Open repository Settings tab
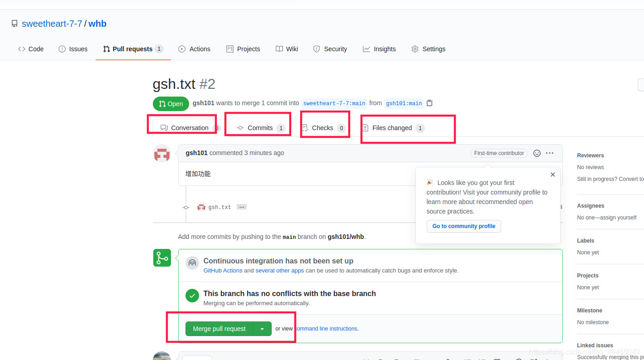 coord(428,49)
